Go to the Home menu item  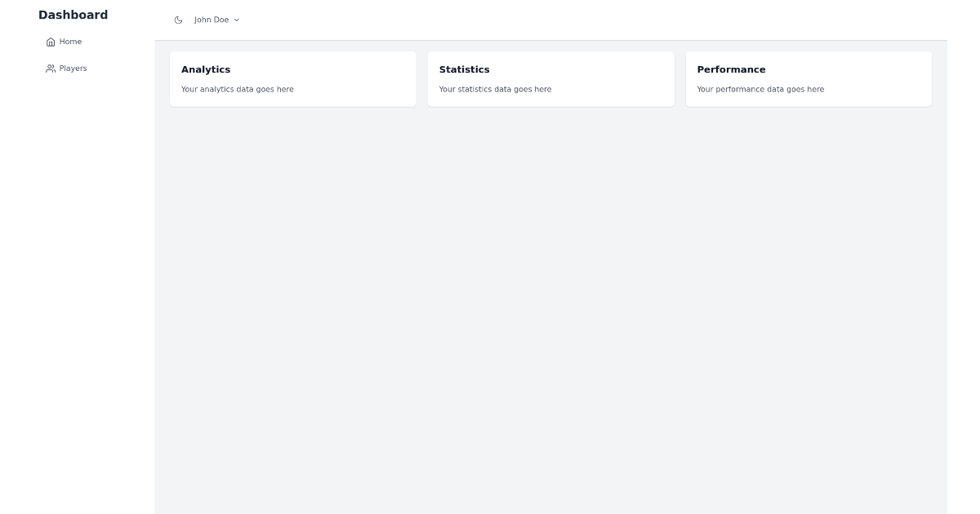[65, 42]
